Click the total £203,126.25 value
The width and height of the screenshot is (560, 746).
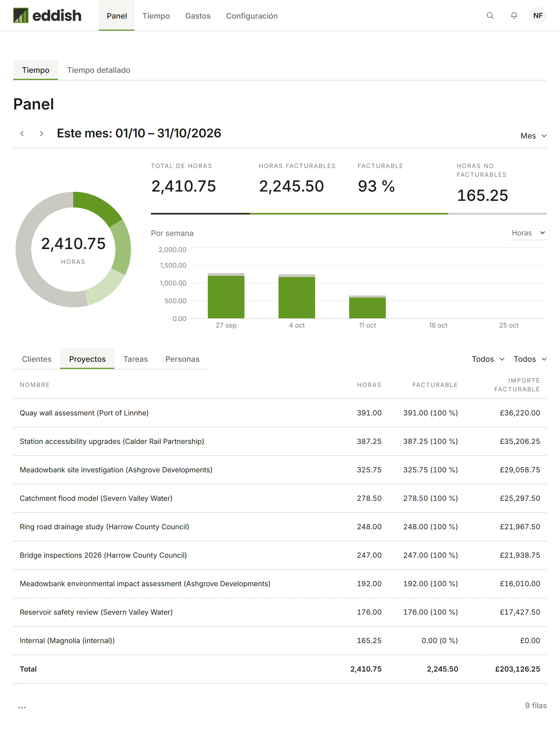(x=517, y=669)
